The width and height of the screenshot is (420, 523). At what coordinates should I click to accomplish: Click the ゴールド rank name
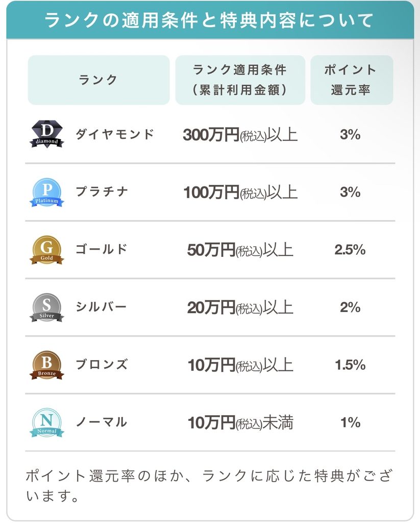(102, 249)
